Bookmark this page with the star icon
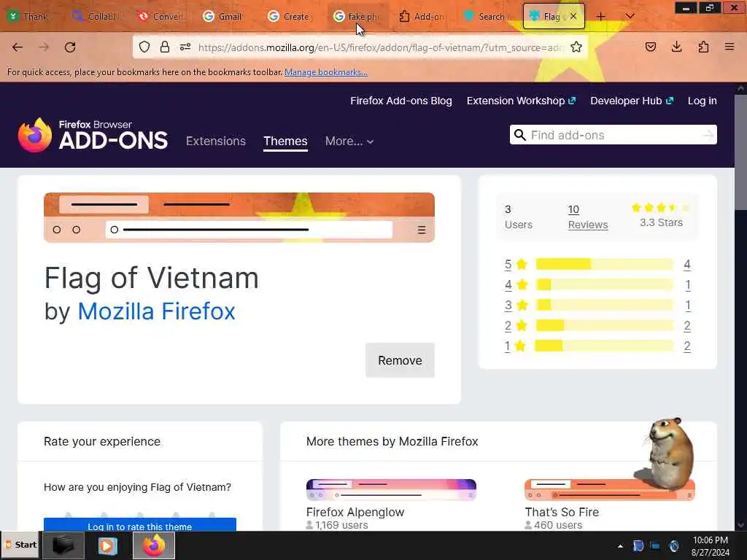 (x=576, y=47)
